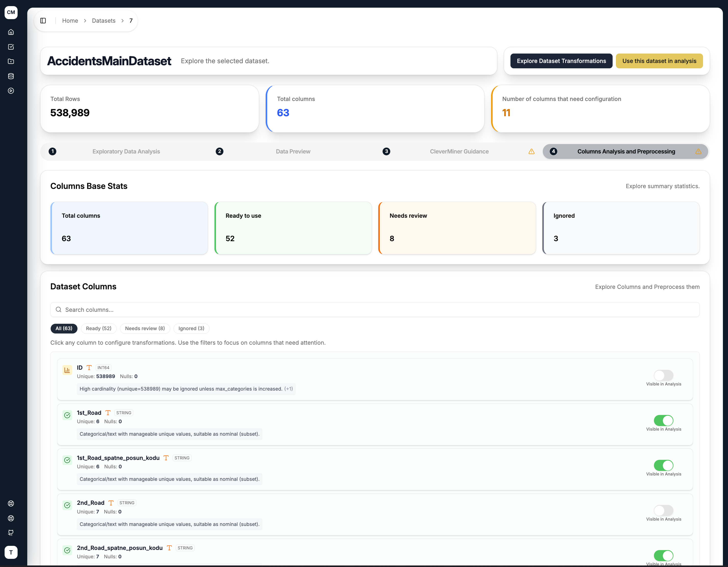Expand the (+1) notes on ID column

289,389
